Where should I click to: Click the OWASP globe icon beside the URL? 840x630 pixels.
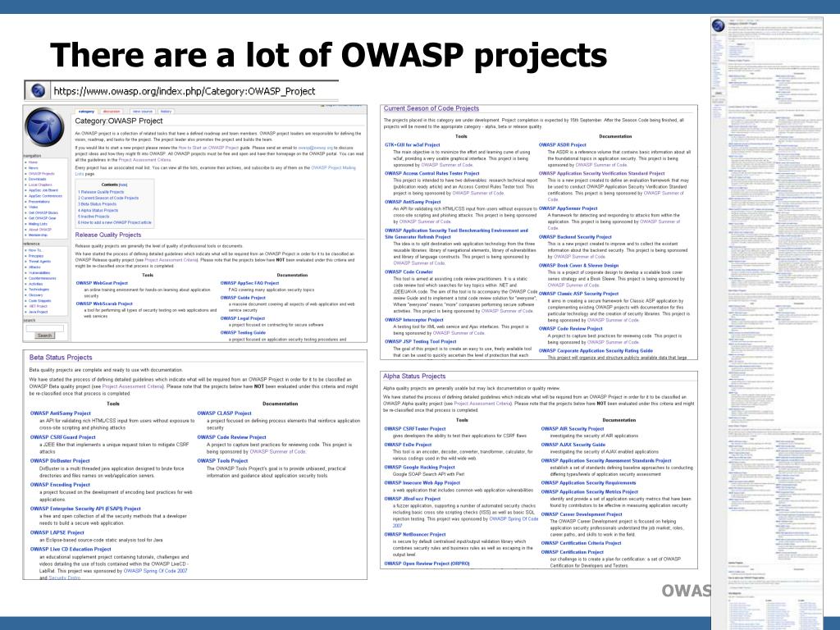pyautogui.click(x=38, y=90)
